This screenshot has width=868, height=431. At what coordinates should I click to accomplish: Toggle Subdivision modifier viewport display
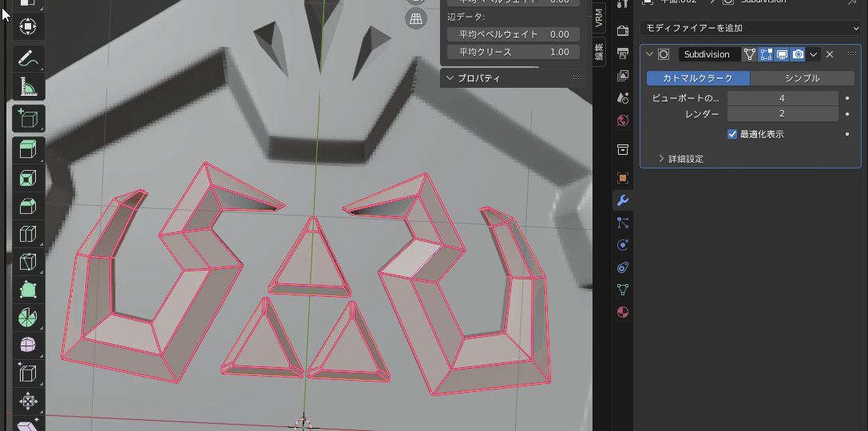(782, 54)
